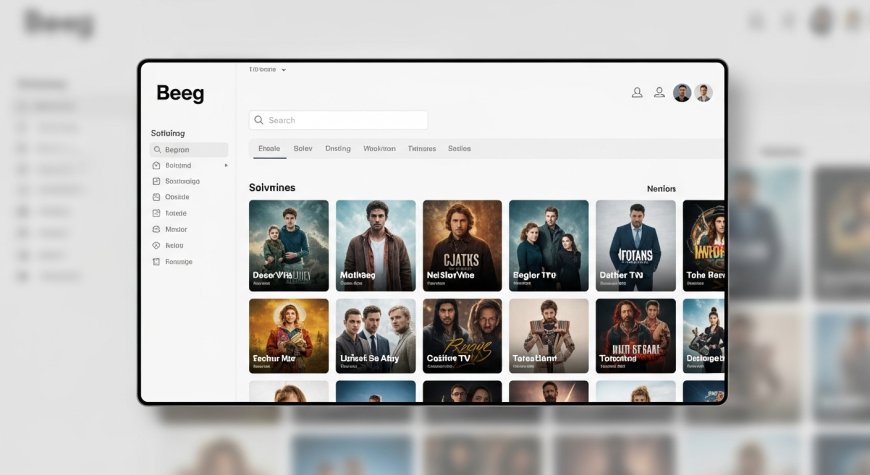This screenshot has height=475, width=870.
Task: Open the Deslogeb poster
Action: click(x=704, y=336)
